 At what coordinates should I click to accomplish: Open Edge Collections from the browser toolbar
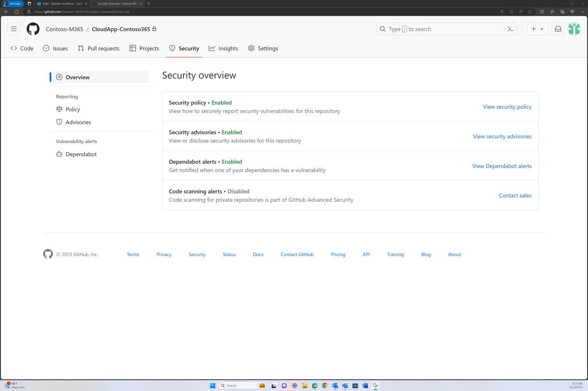pyautogui.click(x=563, y=12)
